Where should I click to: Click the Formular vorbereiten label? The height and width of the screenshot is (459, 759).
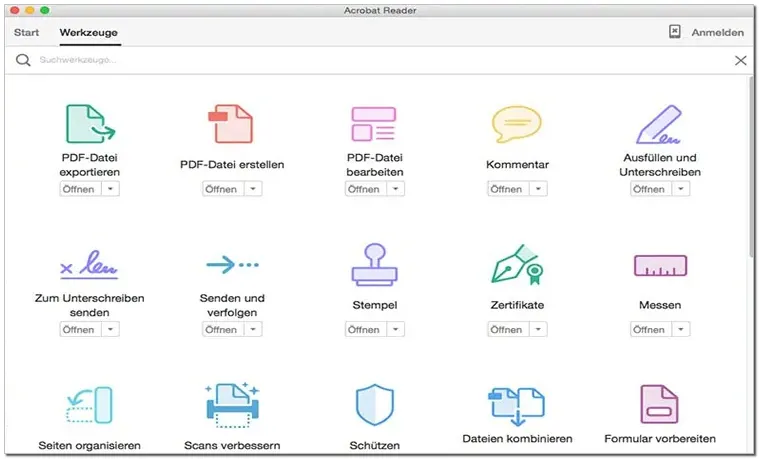[x=660, y=439]
